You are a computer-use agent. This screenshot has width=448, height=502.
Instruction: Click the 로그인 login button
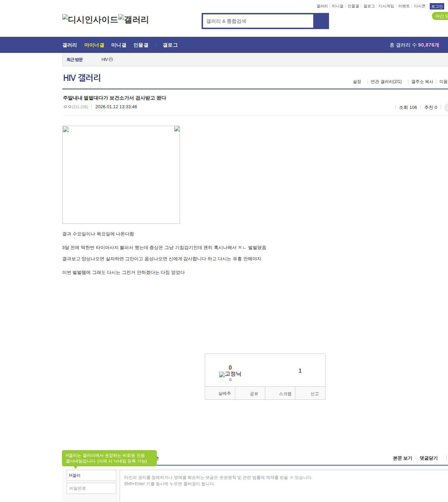coord(436,6)
